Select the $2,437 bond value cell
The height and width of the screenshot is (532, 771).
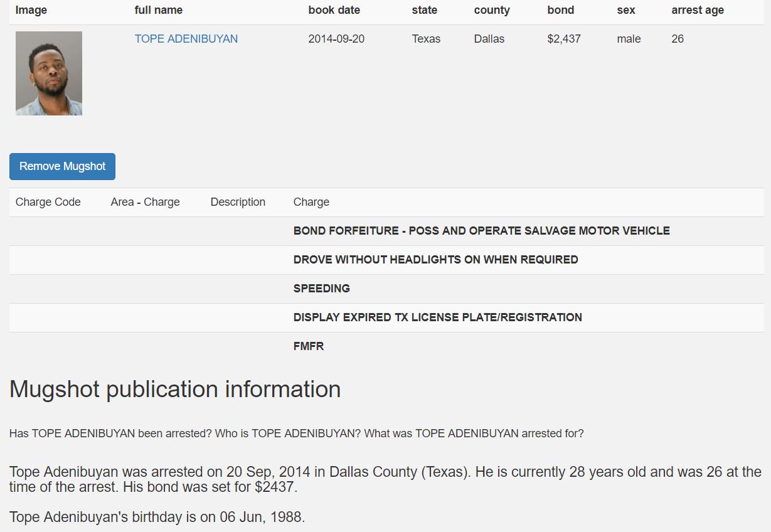click(564, 39)
